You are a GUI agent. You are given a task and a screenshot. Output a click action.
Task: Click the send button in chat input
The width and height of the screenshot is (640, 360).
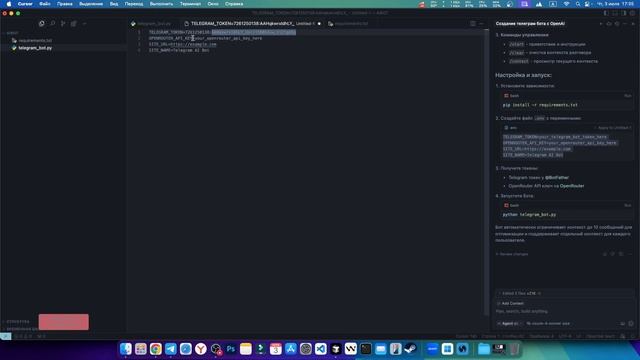coord(631,323)
